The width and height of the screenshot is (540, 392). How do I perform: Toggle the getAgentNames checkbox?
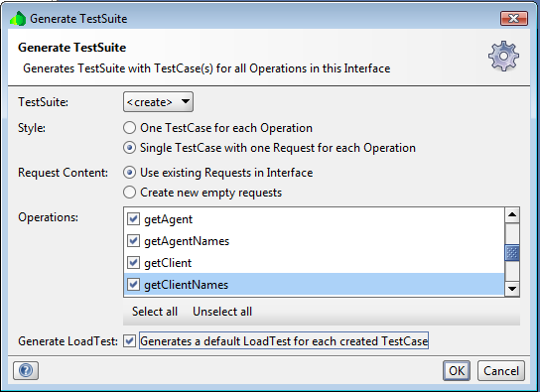pos(133,240)
